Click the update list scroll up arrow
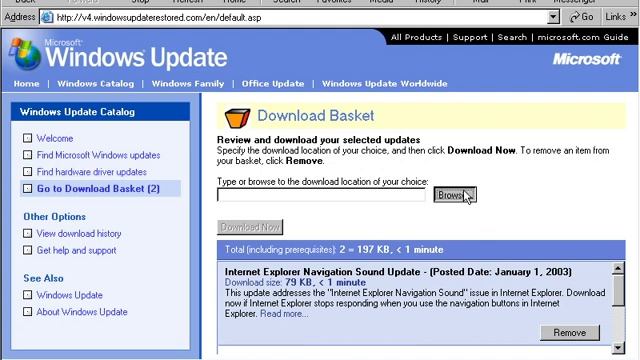Viewport: 640px width, 360px height. tap(618, 269)
